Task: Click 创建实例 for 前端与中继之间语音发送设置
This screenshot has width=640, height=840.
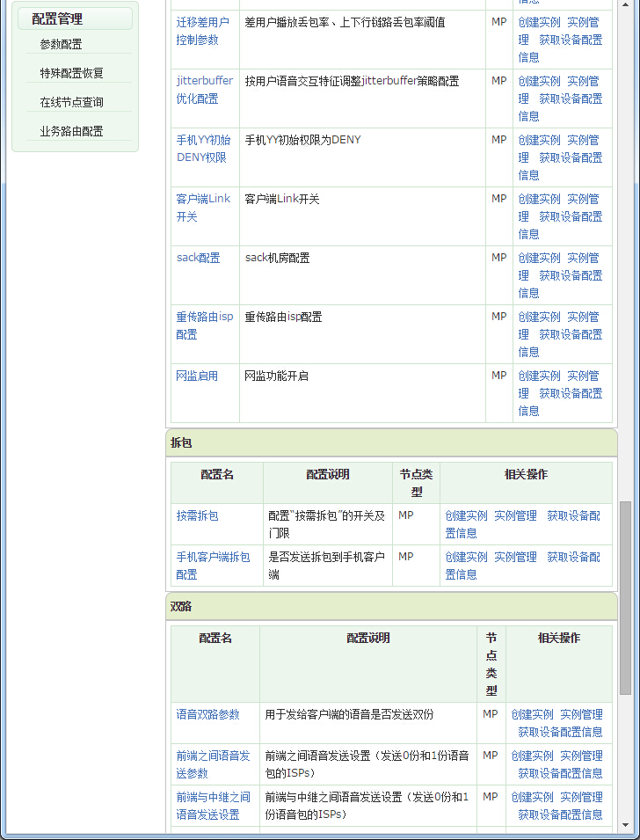Action: pos(533,797)
